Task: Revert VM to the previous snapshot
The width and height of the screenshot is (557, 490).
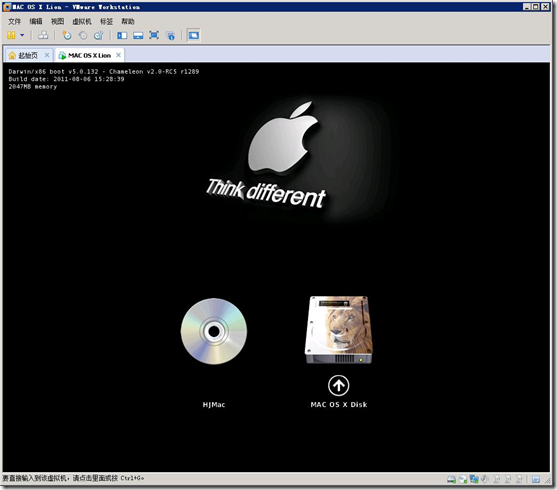Action: (83, 35)
